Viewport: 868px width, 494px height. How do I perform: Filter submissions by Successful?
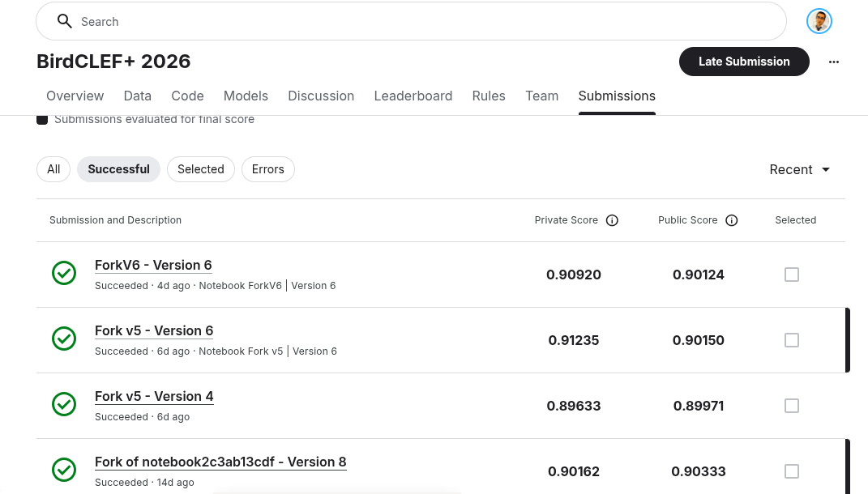[118, 169]
